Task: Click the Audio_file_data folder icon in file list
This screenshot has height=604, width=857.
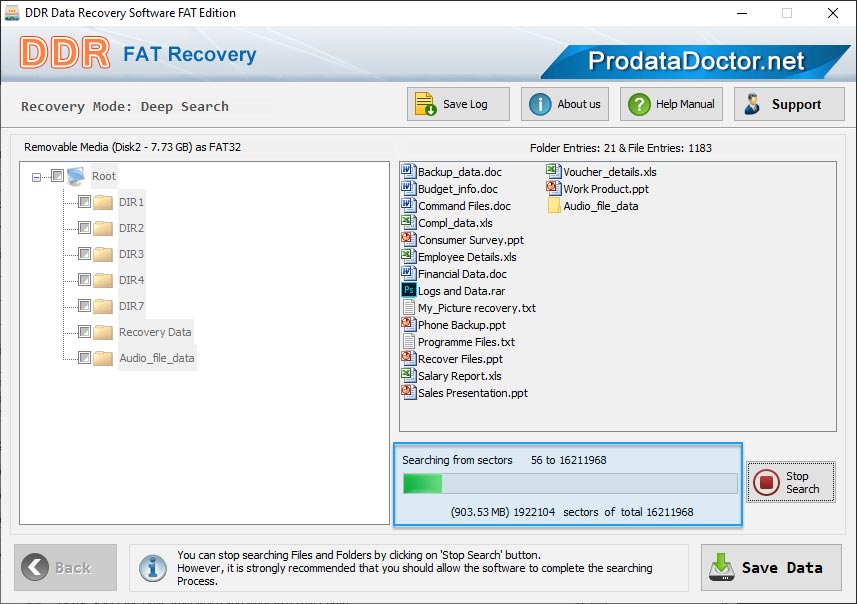Action: pyautogui.click(x=554, y=206)
